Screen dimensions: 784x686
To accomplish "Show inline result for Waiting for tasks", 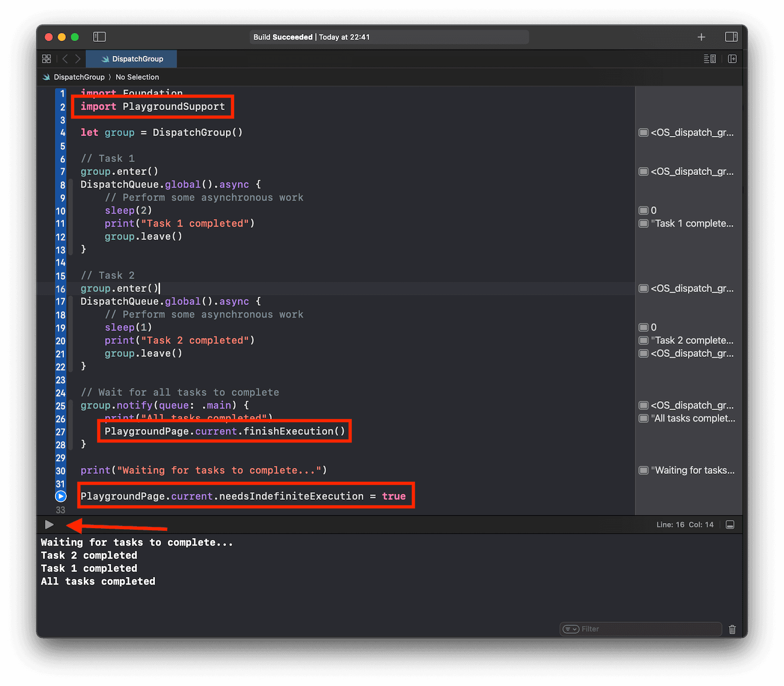I will coord(643,470).
